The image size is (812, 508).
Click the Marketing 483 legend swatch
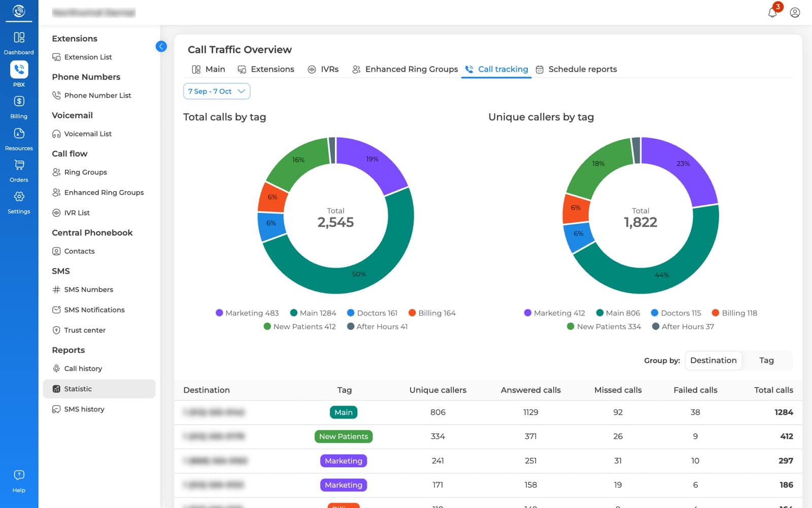(x=219, y=313)
